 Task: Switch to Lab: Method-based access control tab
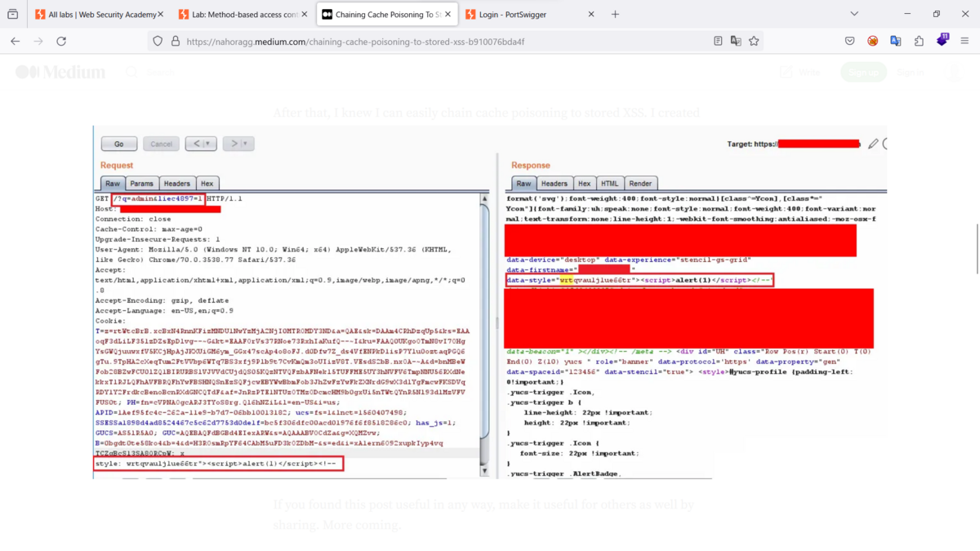[243, 14]
